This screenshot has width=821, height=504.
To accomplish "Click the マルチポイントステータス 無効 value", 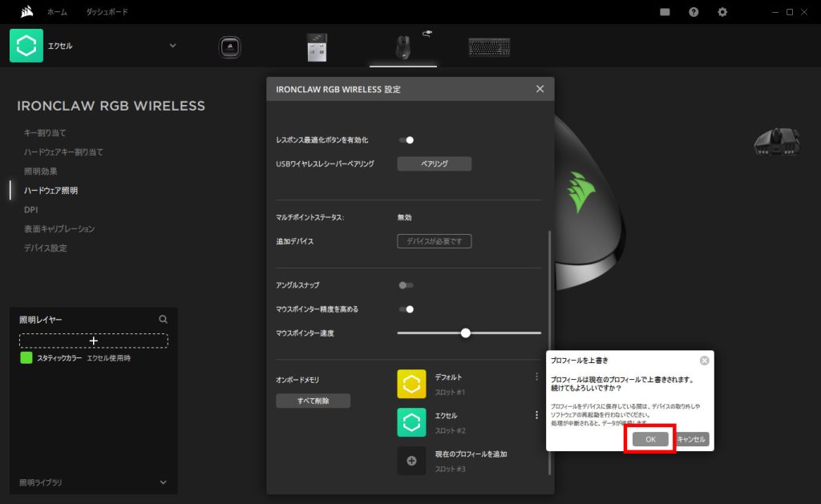I will coord(404,217).
